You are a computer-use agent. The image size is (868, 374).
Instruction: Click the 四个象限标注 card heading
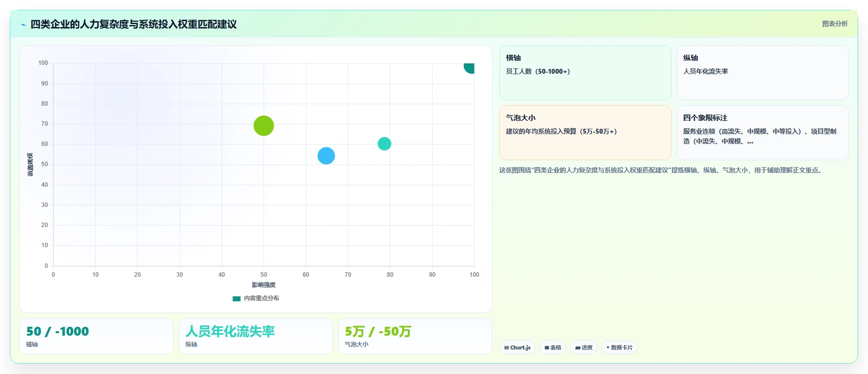coord(705,117)
